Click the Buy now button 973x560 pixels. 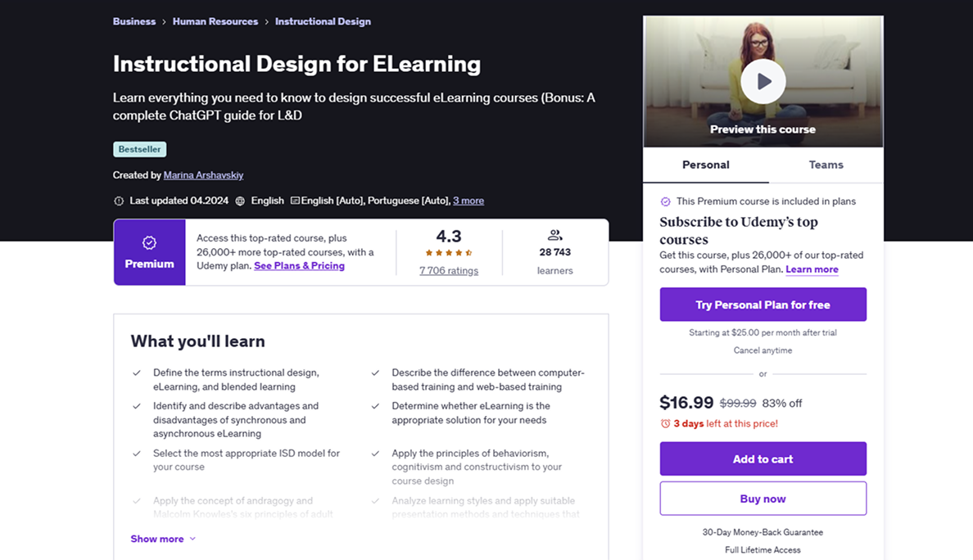pyautogui.click(x=763, y=499)
